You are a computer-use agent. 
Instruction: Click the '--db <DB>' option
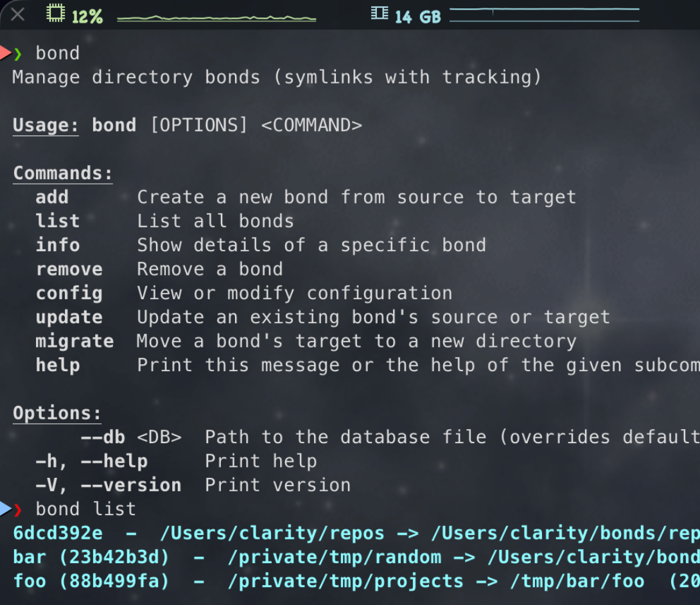pos(131,437)
